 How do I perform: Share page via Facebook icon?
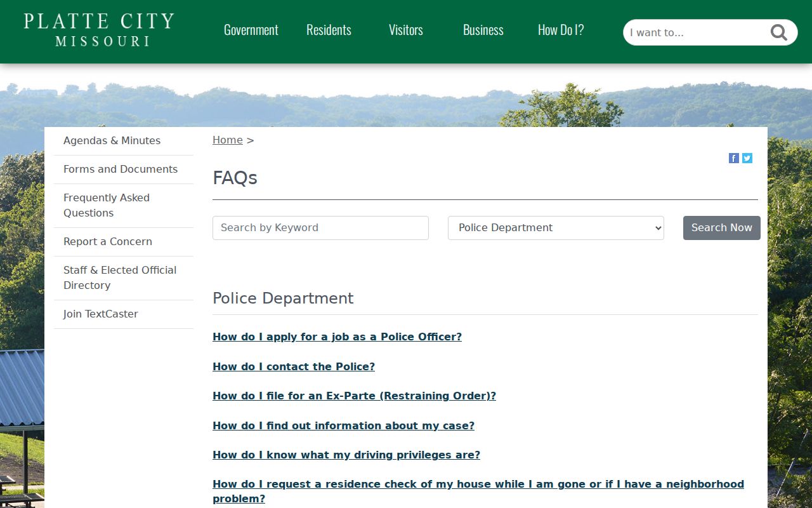point(734,158)
